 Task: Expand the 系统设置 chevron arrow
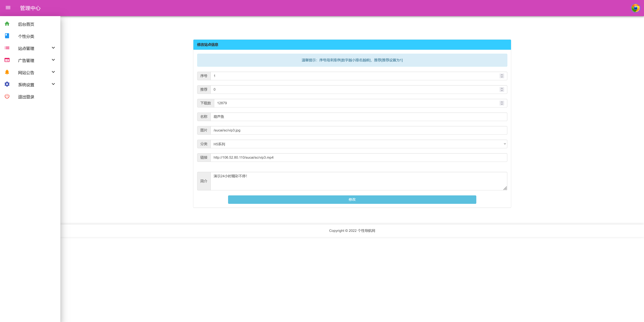(53, 84)
